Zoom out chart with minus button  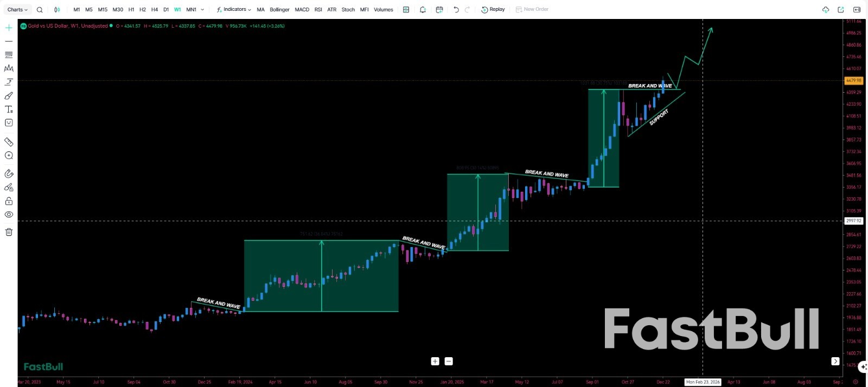(449, 361)
